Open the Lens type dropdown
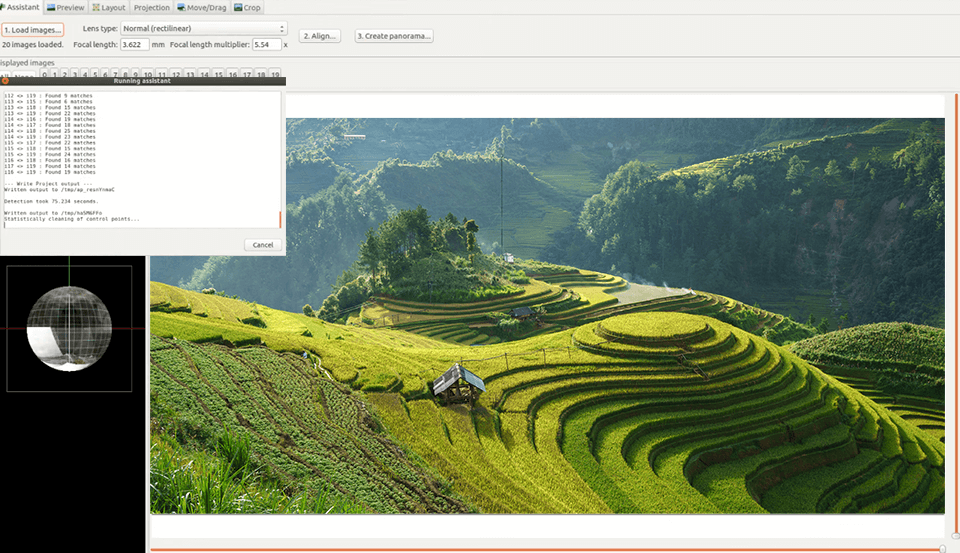The image size is (960, 553). click(x=204, y=29)
